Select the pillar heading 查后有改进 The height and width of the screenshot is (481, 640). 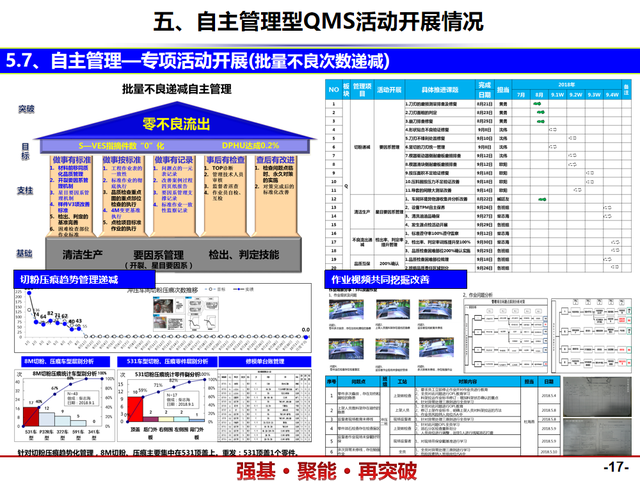pos(275,160)
